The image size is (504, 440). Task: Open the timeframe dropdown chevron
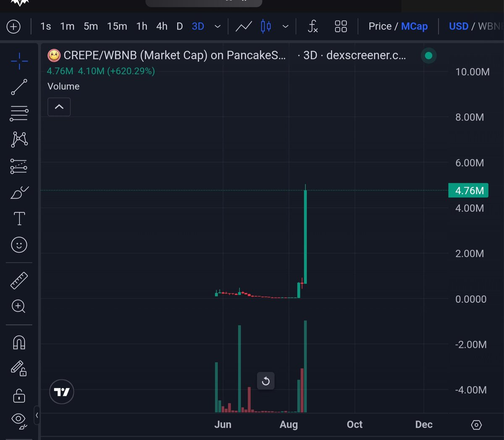click(218, 26)
